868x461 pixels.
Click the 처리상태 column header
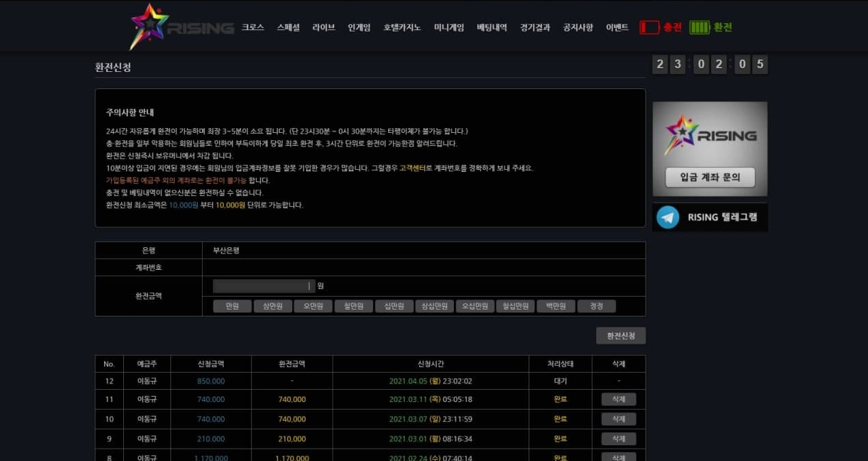(561, 364)
